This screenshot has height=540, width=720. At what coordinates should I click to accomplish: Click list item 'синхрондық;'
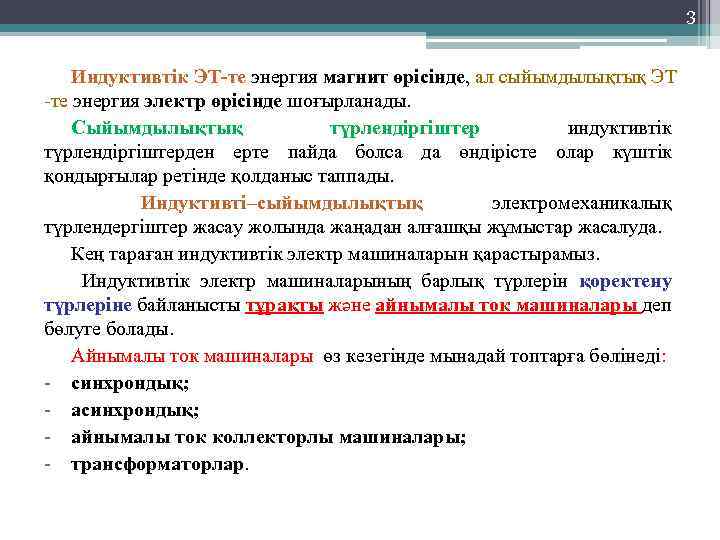(130, 383)
